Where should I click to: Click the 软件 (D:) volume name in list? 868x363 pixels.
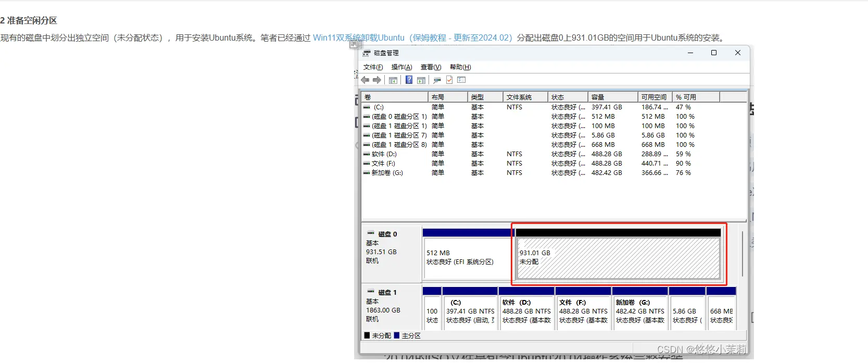[x=384, y=154]
